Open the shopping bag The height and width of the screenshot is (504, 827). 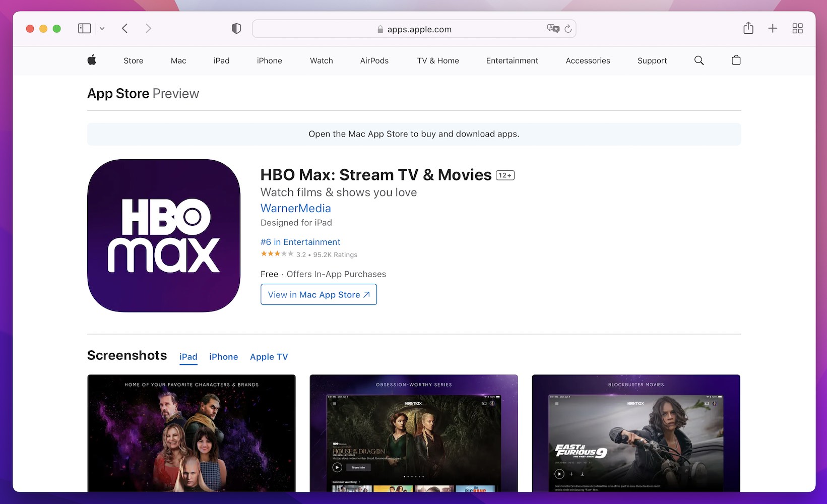tap(736, 60)
